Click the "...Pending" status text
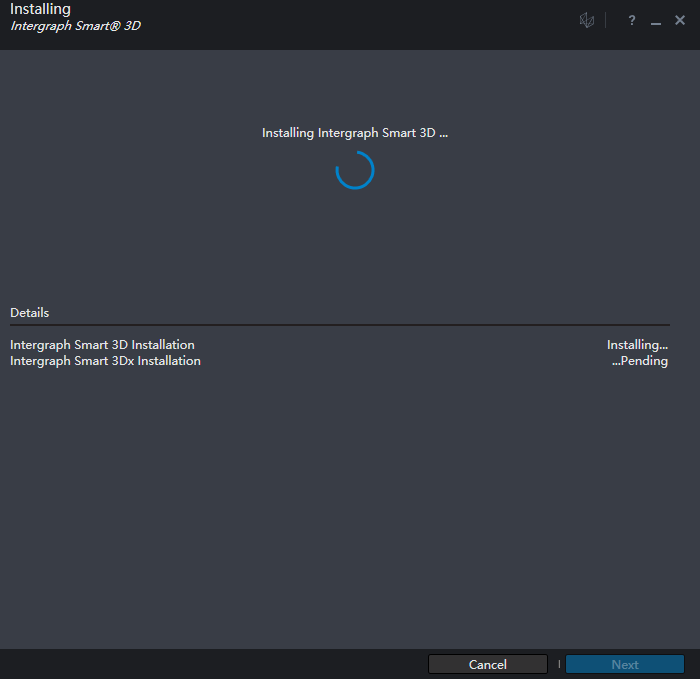 point(639,361)
